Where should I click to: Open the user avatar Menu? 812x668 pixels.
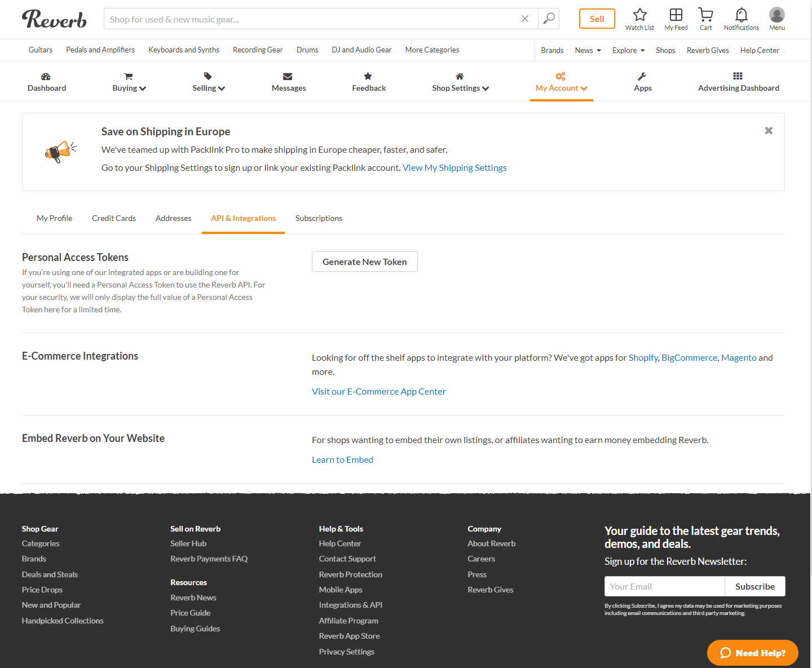pos(776,15)
